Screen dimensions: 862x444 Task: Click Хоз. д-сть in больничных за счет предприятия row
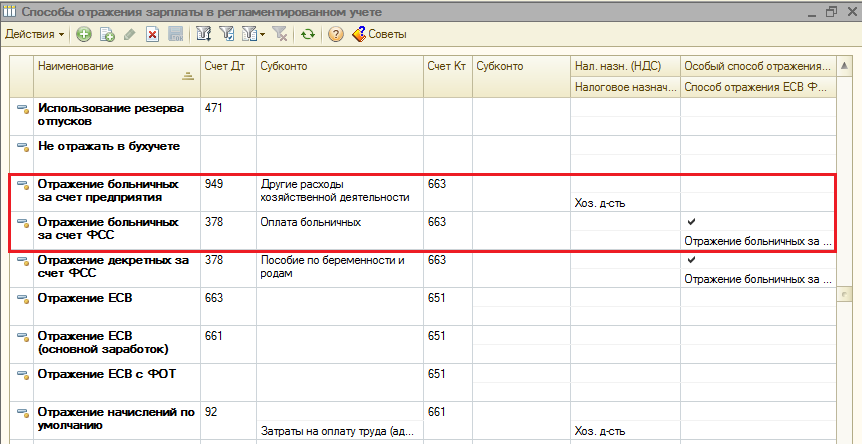pyautogui.click(x=626, y=203)
